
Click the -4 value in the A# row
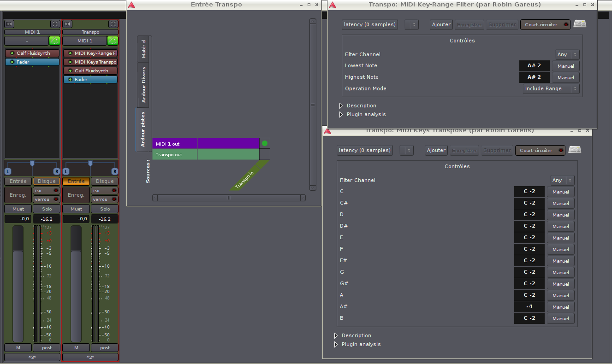click(x=529, y=306)
